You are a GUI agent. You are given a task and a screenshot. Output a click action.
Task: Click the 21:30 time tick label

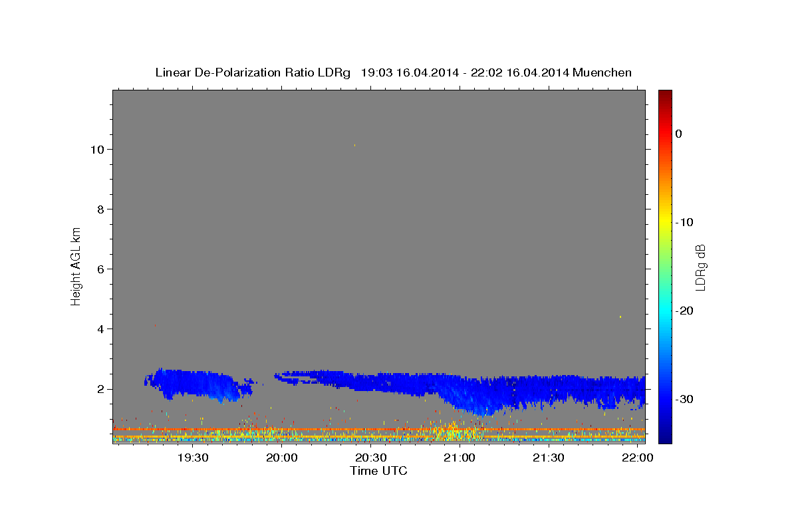click(549, 458)
